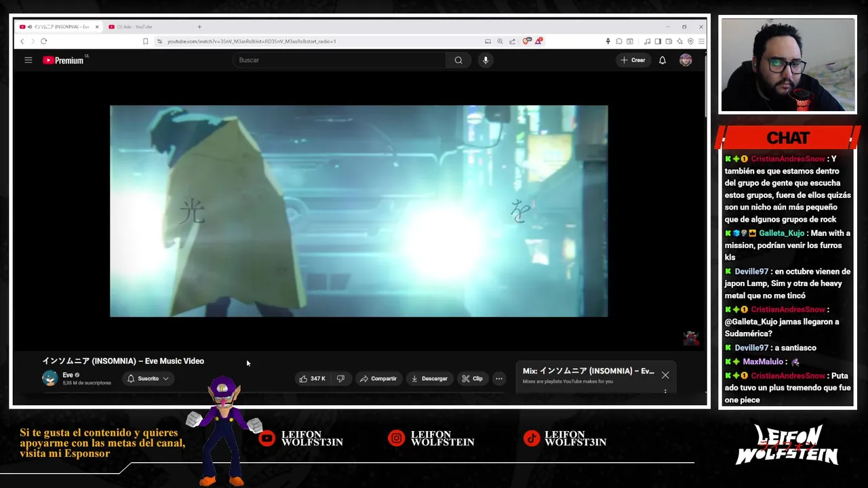Image resolution: width=868 pixels, height=488 pixels.
Task: Click CristianAndresSnow's first chat message
Action: [787, 189]
